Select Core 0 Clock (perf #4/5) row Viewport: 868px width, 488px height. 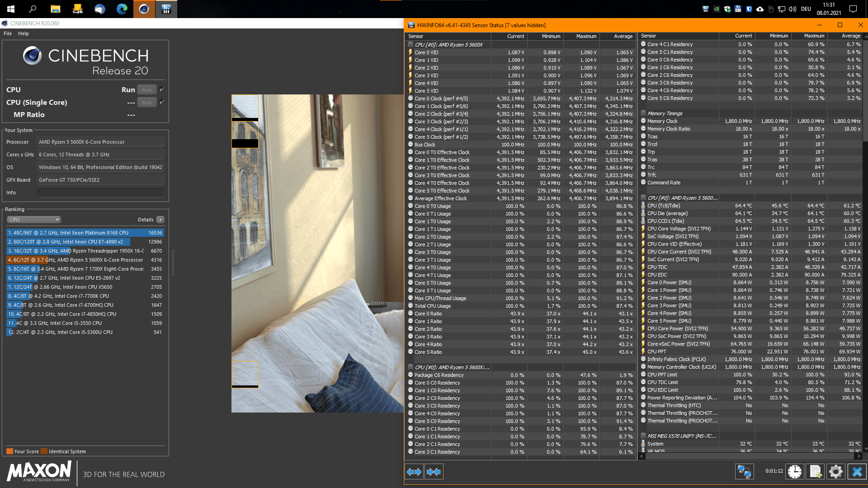coord(521,99)
